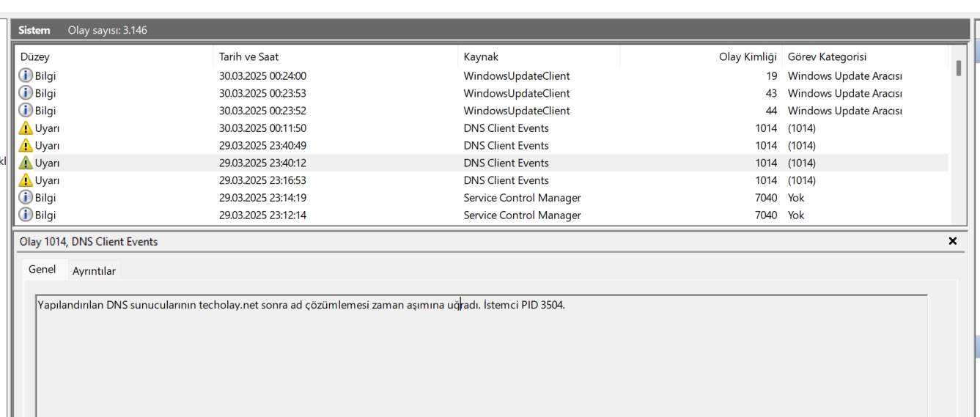Select date cell 30.03.2025 00:23:52
The image size is (980, 417).
click(x=262, y=111)
